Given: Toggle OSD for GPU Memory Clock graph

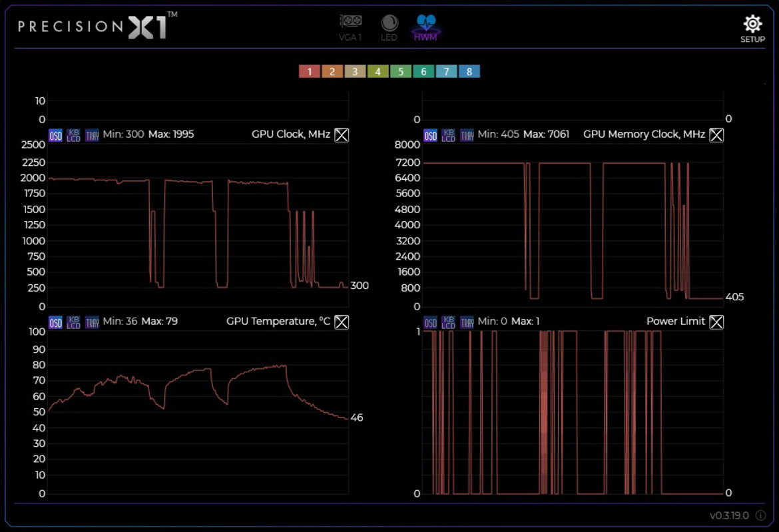Looking at the screenshot, I should (430, 135).
